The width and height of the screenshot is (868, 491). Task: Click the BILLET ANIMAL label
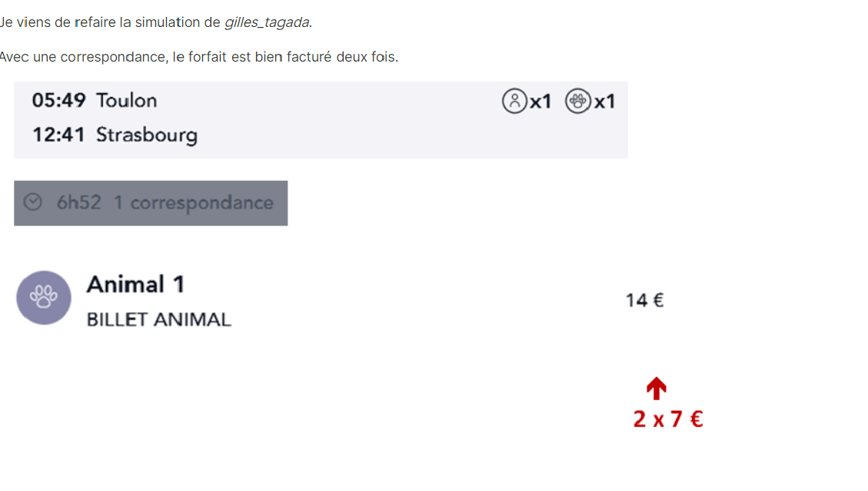click(x=159, y=319)
